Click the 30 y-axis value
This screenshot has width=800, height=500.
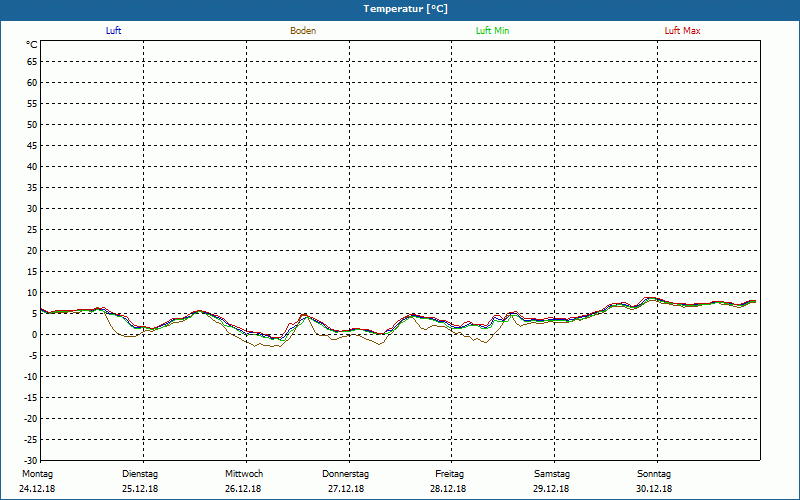(x=32, y=209)
